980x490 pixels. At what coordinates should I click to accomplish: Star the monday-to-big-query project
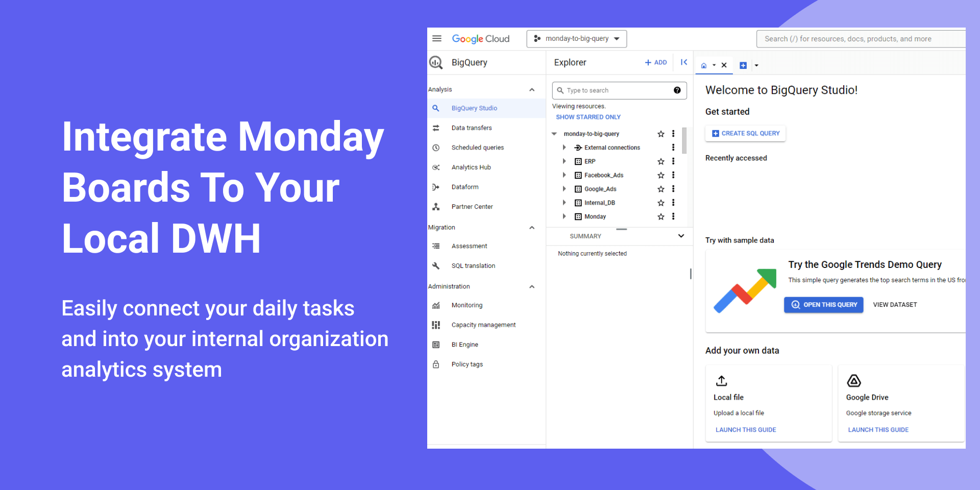coord(661,134)
